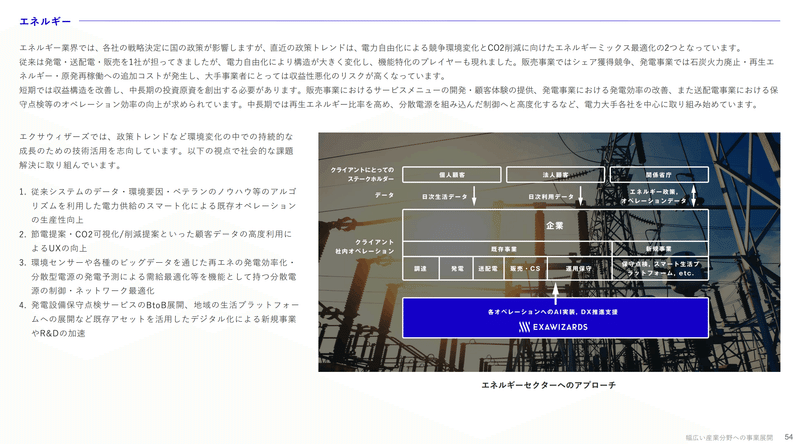Click the 発電 cell in the diagram

click(x=457, y=268)
